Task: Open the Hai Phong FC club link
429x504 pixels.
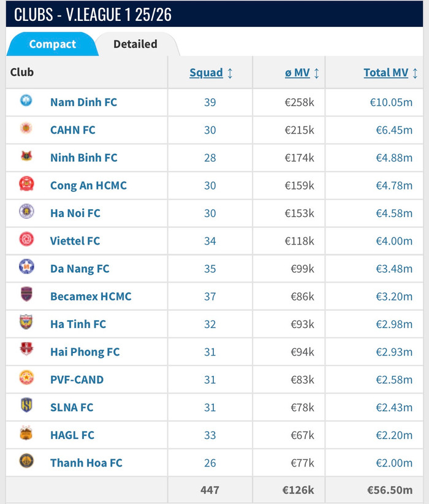Action: (85, 352)
